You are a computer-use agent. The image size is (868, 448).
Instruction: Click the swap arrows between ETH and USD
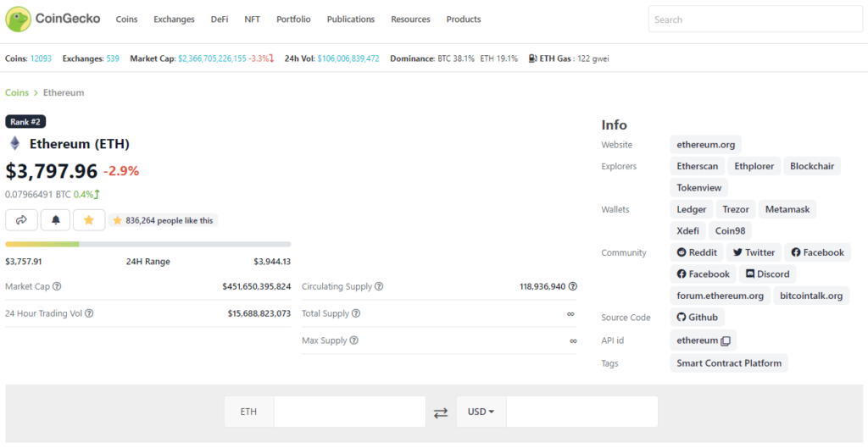click(441, 412)
